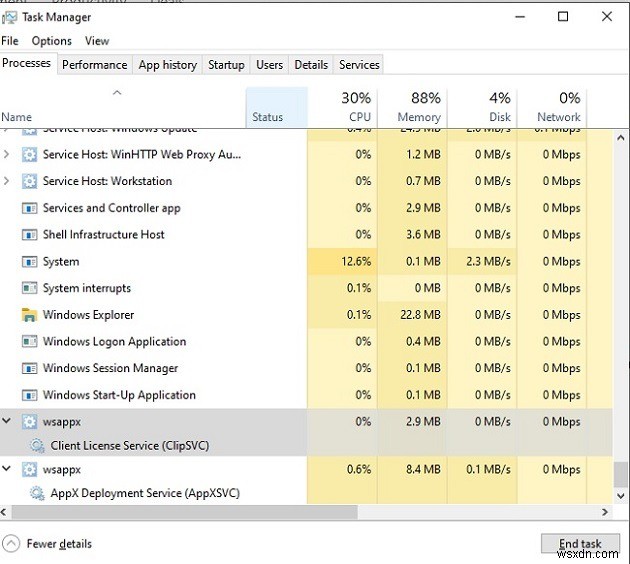Expand Service Host: Workstation row

6,181
